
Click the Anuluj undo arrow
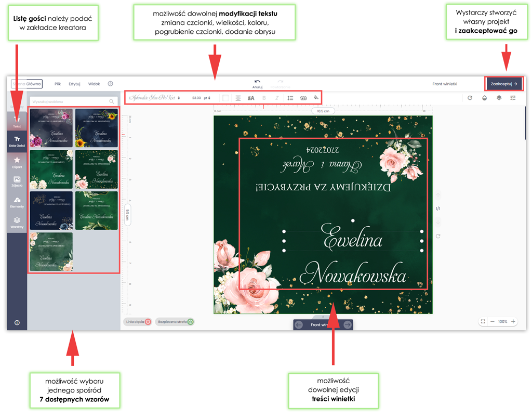[x=257, y=84]
